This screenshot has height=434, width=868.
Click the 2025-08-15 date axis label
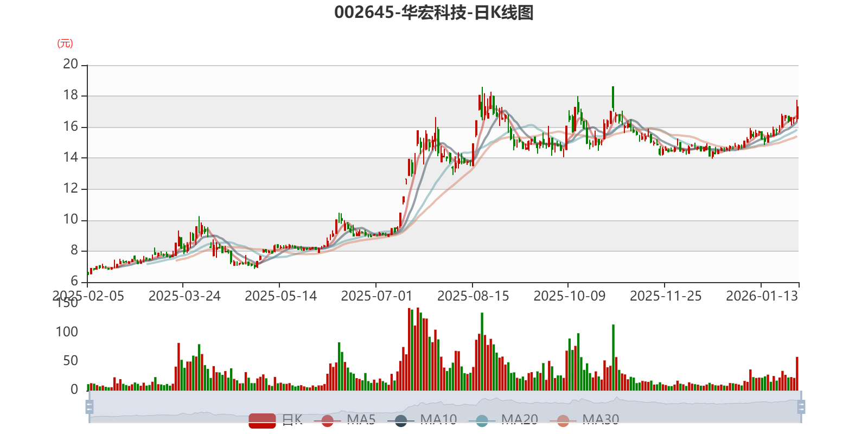point(473,296)
